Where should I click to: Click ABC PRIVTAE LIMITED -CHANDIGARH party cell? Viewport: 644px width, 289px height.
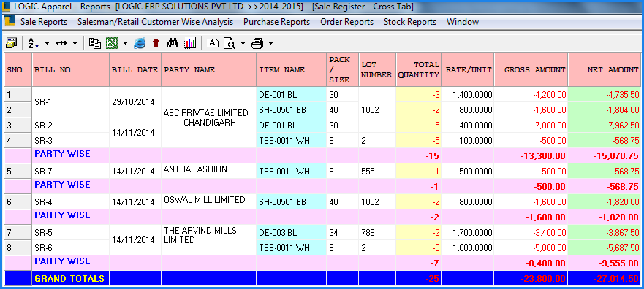click(208, 117)
